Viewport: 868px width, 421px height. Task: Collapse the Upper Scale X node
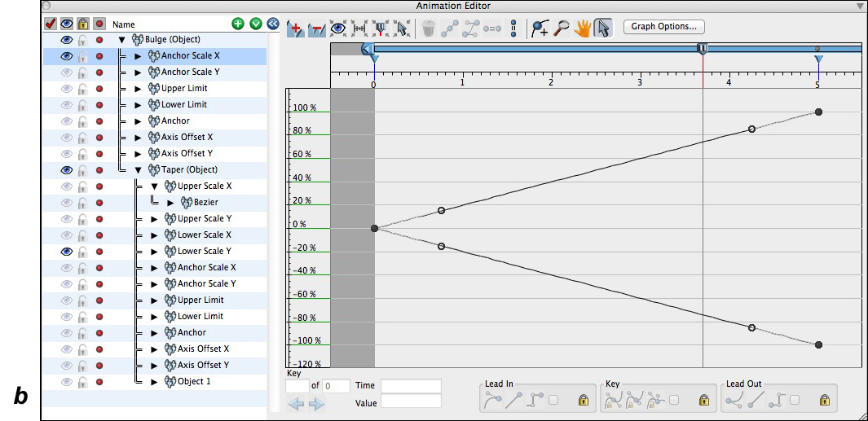(x=154, y=186)
